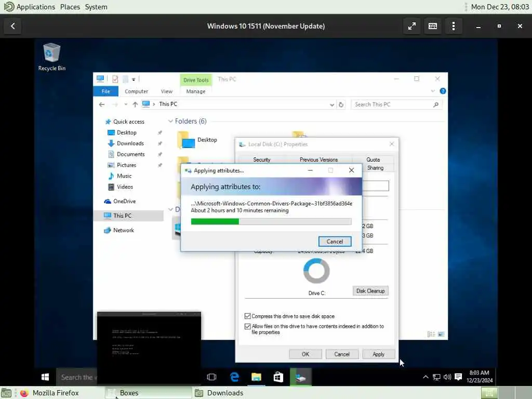Open Recent locations dropdown in Explorer
The image size is (532, 399).
tap(126, 104)
